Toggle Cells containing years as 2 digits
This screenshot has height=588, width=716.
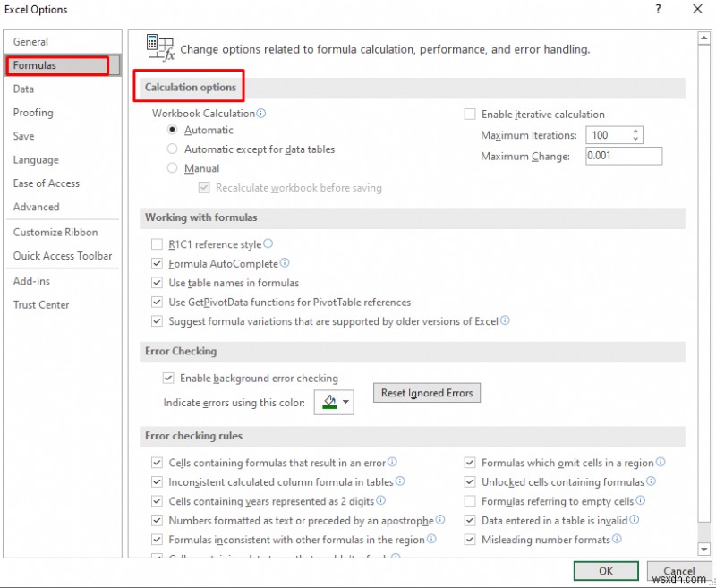click(157, 501)
